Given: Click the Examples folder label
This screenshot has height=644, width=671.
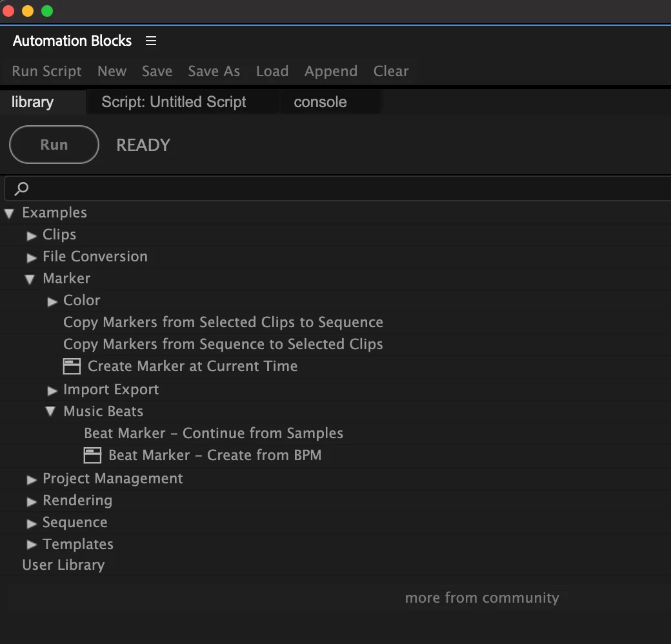Looking at the screenshot, I should (x=54, y=213).
